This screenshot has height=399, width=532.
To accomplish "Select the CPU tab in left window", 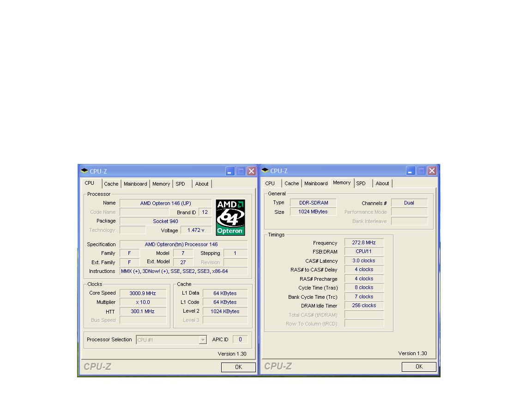I will point(90,183).
